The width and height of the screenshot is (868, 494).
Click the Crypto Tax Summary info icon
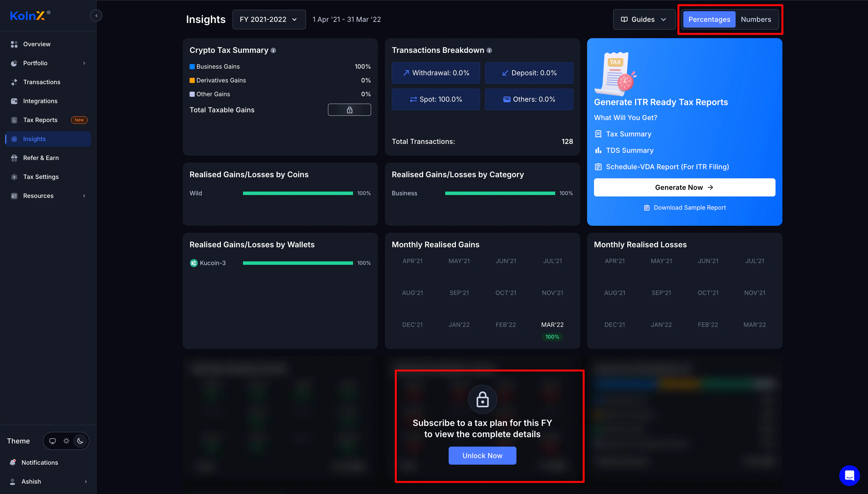point(273,51)
